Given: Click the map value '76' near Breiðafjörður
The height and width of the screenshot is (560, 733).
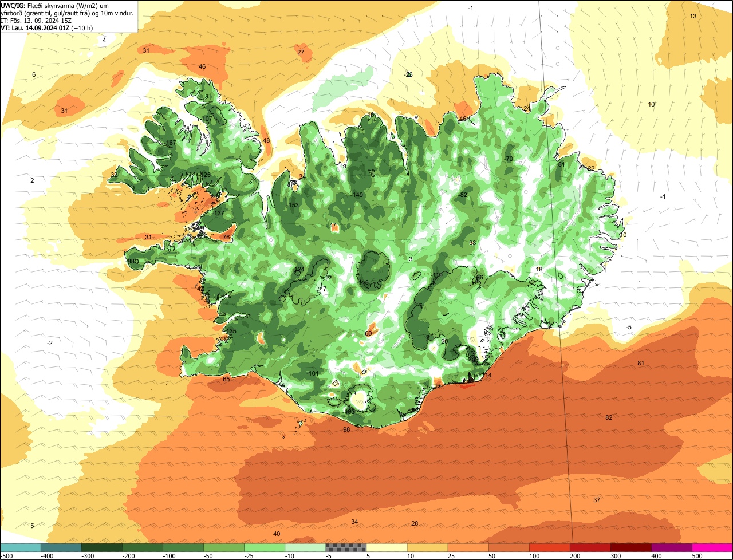Looking at the screenshot, I should point(226,237).
